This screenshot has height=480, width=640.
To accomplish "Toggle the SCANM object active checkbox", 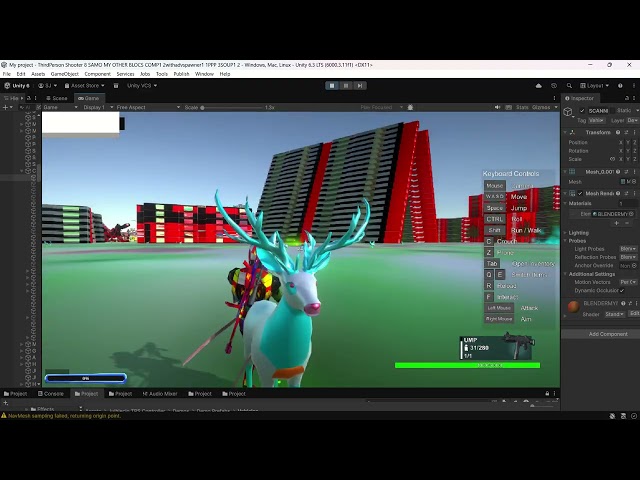I will 582,111.
